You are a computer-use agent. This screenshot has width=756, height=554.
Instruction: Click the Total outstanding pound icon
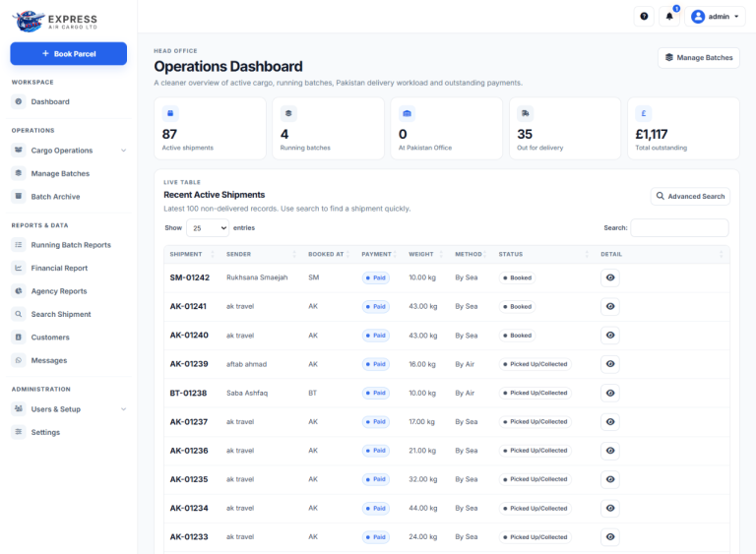643,113
